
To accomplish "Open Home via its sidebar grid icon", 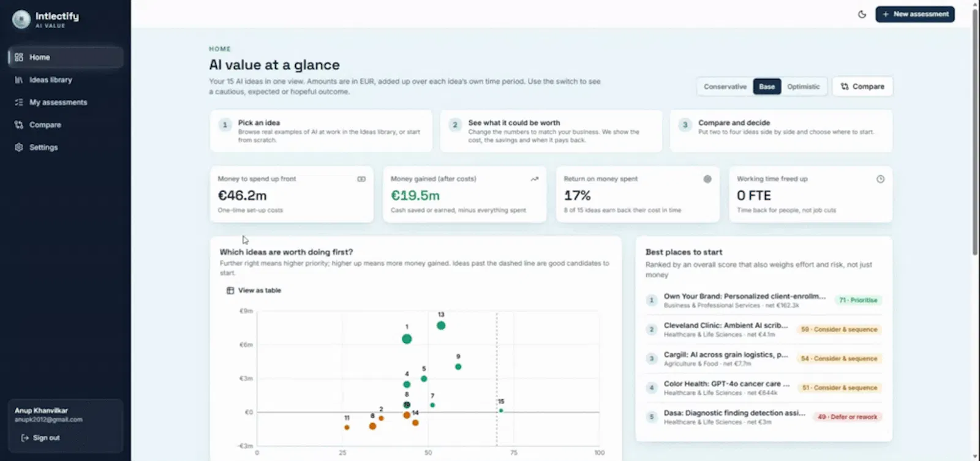I will 19,57.
